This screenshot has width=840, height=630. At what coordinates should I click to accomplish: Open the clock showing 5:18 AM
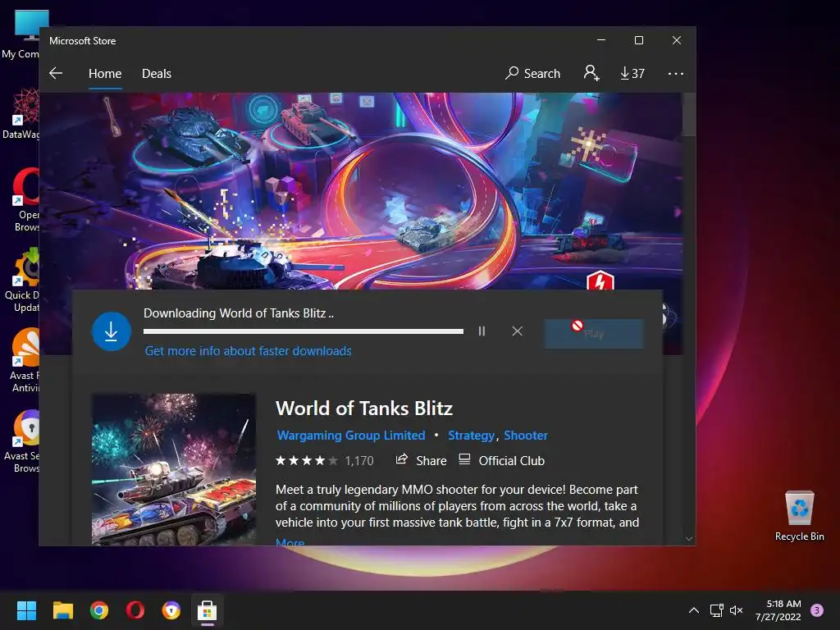click(778, 610)
